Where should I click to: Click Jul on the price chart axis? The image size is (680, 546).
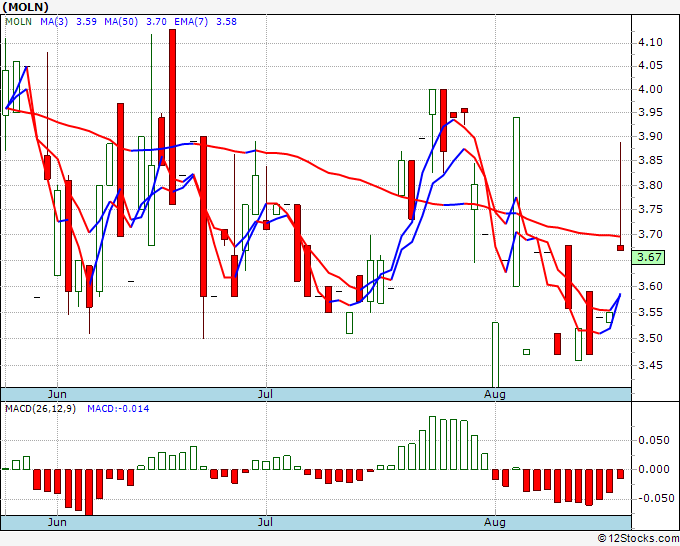265,394
